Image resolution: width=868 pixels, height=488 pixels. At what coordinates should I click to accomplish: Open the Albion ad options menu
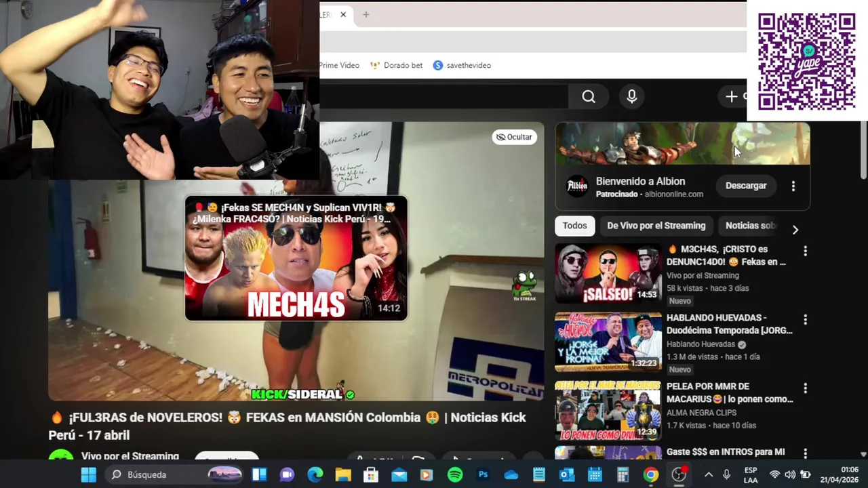[793, 186]
